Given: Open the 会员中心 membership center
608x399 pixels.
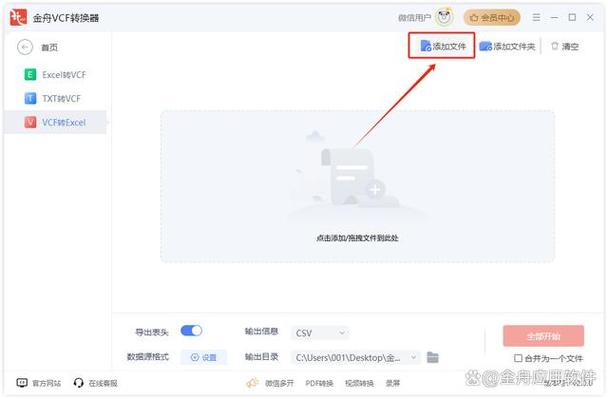Looking at the screenshot, I should 492,18.
